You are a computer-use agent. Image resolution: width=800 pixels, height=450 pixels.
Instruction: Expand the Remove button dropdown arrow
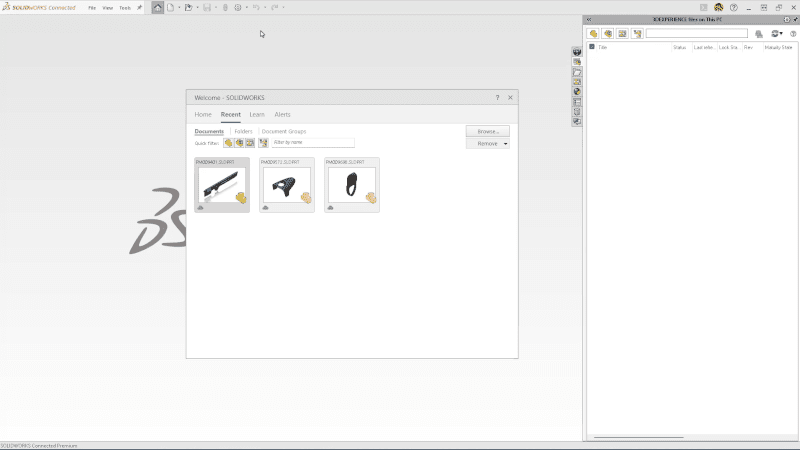505,144
